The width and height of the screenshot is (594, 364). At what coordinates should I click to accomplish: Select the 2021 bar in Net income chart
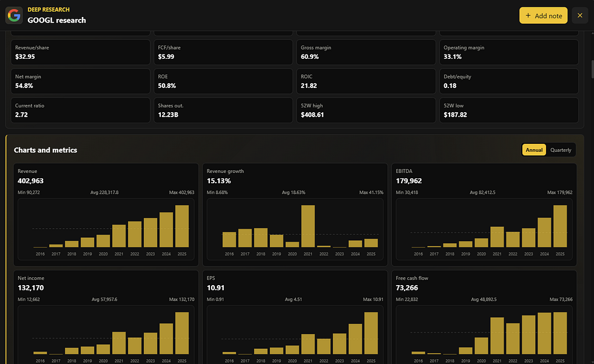tap(119, 343)
